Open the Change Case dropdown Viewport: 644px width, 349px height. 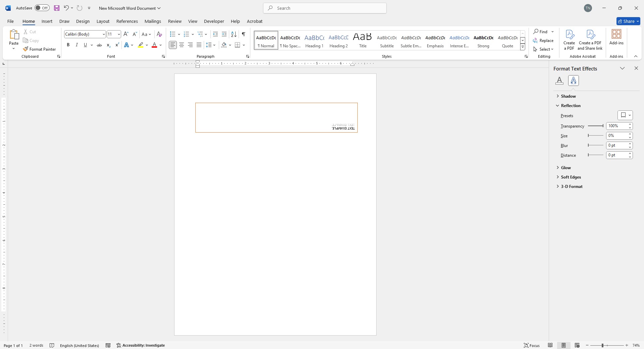146,34
